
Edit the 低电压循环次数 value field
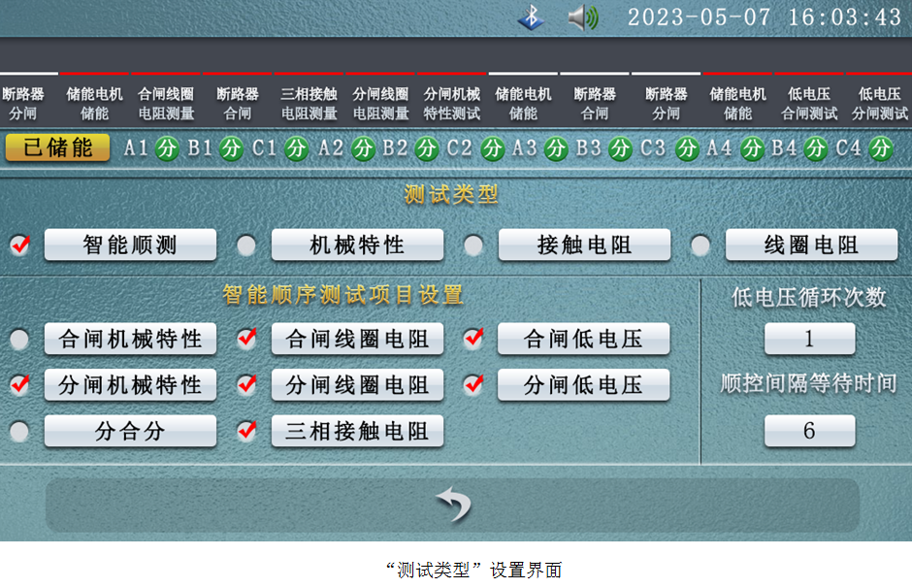click(809, 339)
